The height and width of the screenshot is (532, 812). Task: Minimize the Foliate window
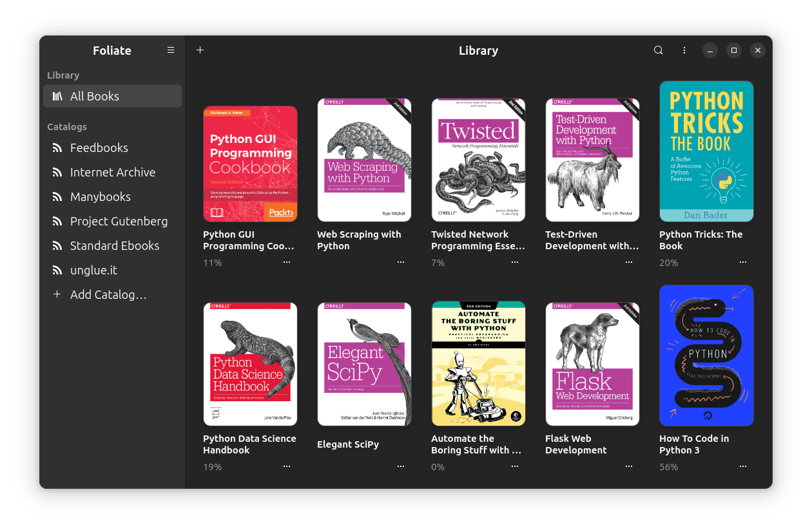(x=710, y=50)
